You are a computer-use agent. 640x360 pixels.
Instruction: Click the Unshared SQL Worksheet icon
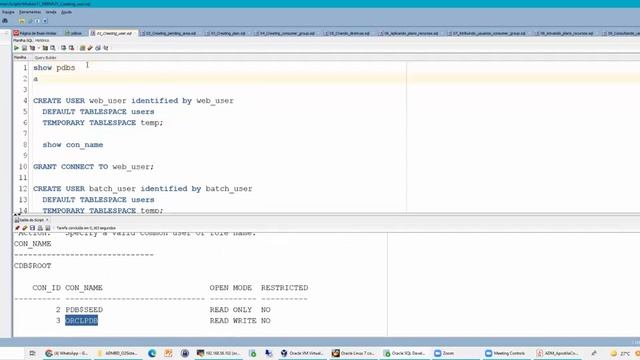82,48
